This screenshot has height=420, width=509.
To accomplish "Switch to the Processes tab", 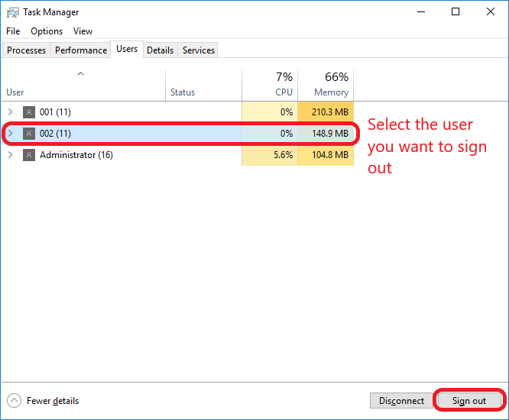I will 27,50.
